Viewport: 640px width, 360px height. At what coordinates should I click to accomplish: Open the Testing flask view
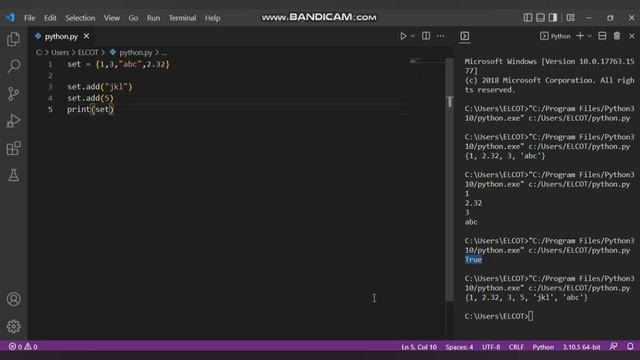(13, 176)
